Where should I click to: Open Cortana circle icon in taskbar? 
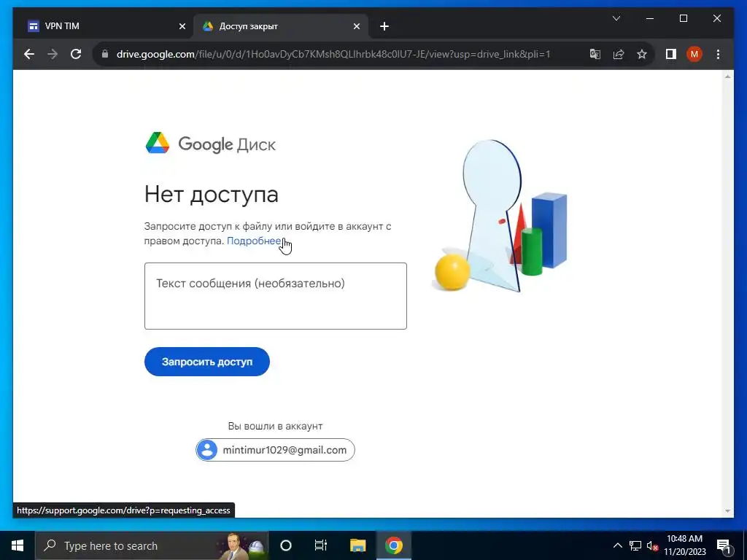coord(286,545)
